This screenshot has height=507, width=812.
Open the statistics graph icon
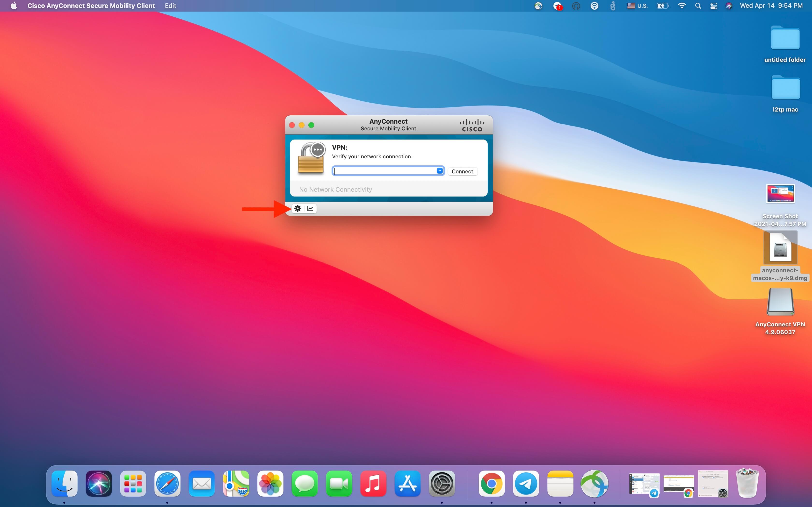pyautogui.click(x=310, y=209)
